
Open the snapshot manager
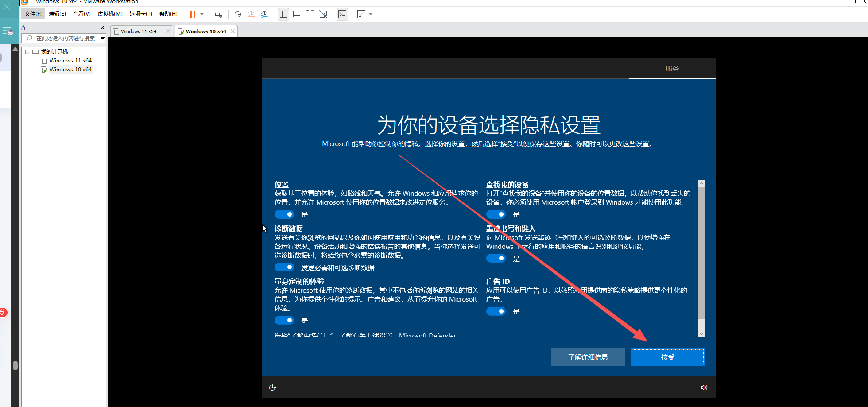click(x=264, y=14)
